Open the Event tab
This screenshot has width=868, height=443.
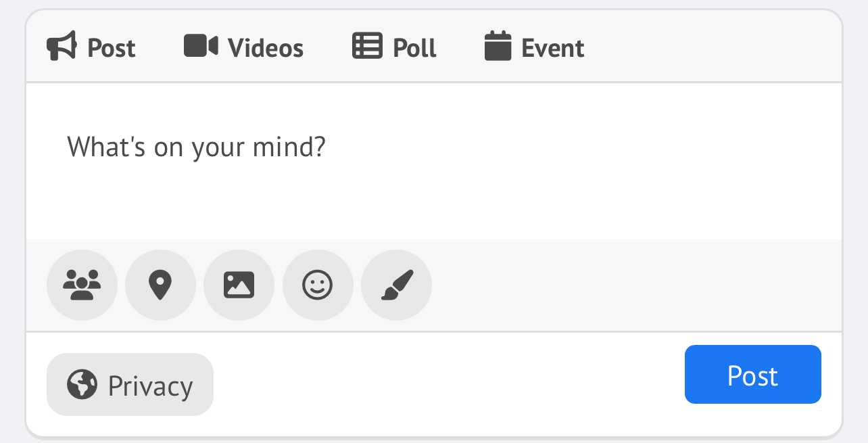tap(552, 49)
